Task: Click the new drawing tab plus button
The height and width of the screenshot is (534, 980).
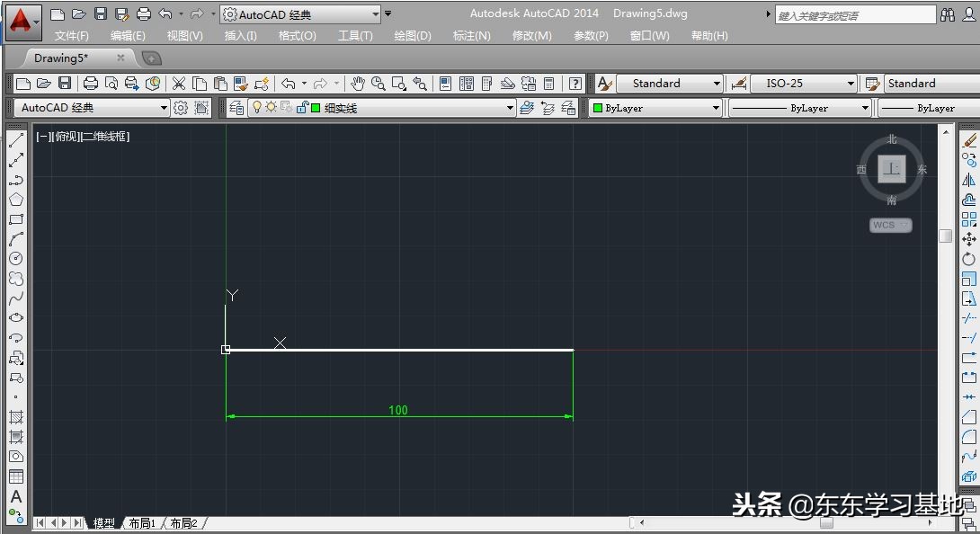Action: pyautogui.click(x=152, y=58)
